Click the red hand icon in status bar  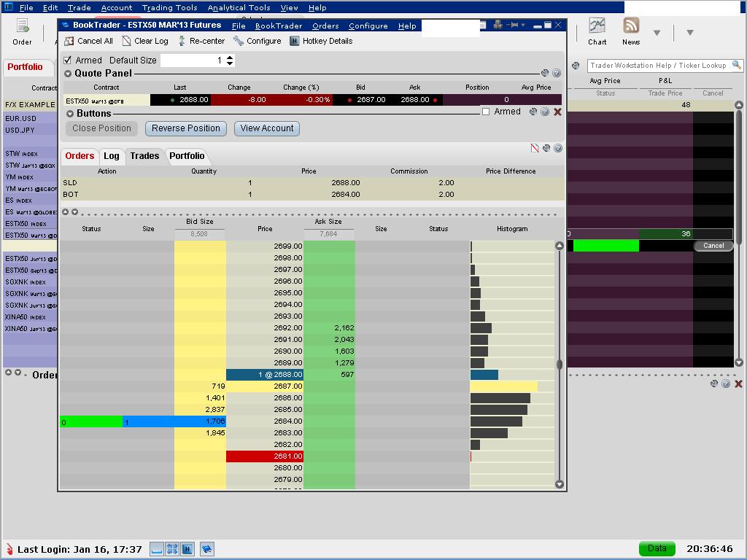pyautogui.click(x=9, y=549)
